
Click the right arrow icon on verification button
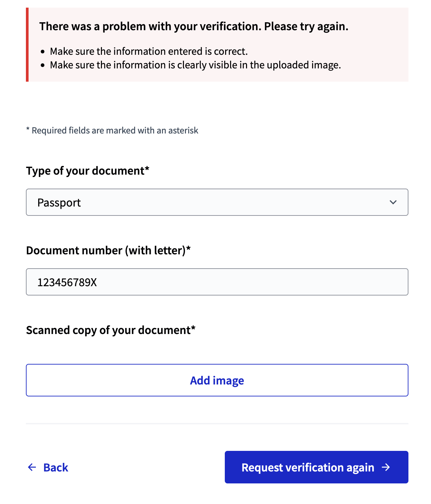(x=386, y=467)
